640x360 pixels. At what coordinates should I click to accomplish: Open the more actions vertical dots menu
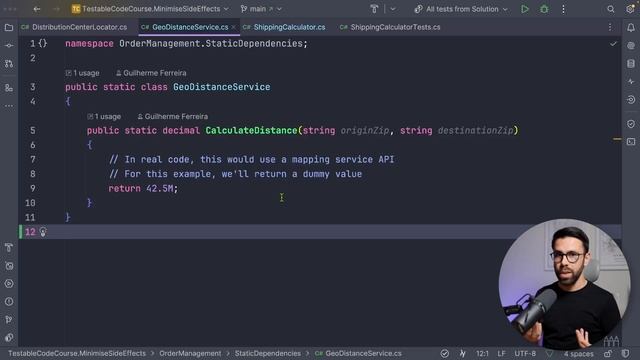click(563, 9)
